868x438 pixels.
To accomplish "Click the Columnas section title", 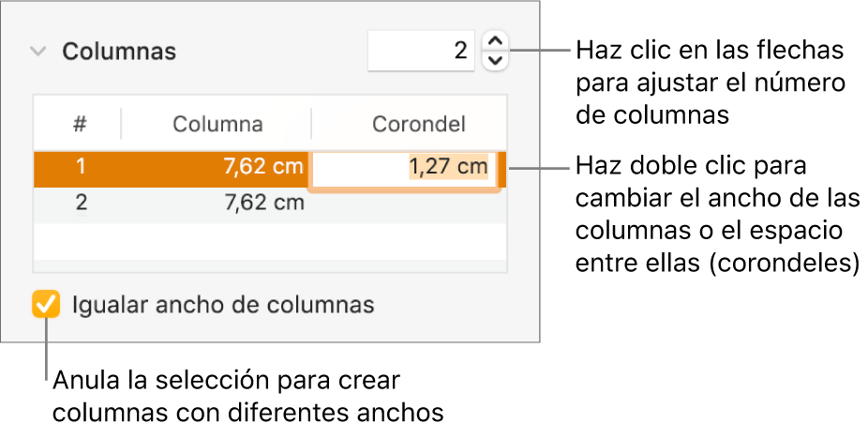I will click(119, 52).
